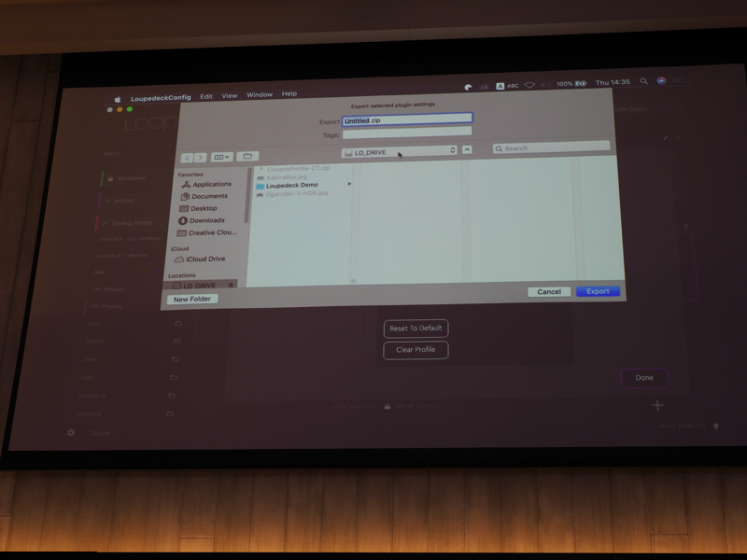The width and height of the screenshot is (747, 560).
Task: Eject the LD_DRIVE volume
Action: (231, 285)
